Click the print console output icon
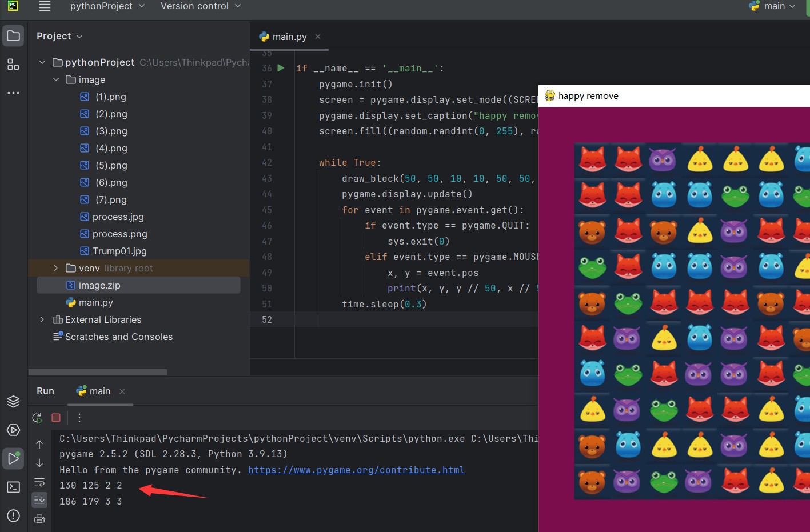Image resolution: width=810 pixels, height=532 pixels. point(39,519)
